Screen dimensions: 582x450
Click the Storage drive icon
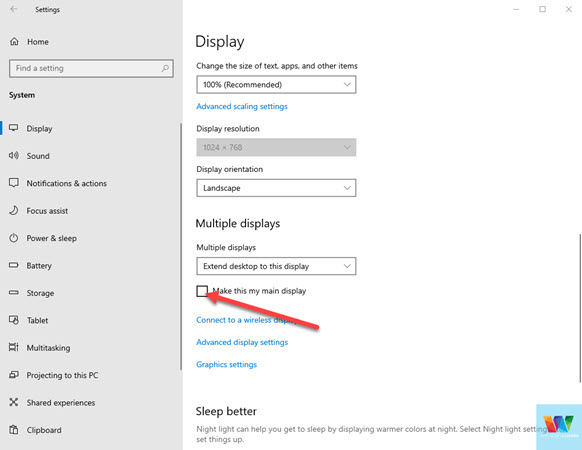tap(14, 293)
